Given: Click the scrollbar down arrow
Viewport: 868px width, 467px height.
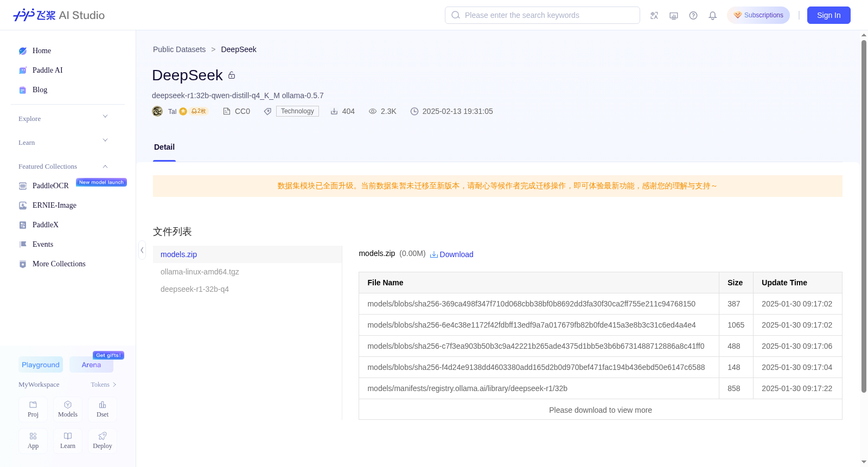Looking at the screenshot, I should [x=864, y=462].
